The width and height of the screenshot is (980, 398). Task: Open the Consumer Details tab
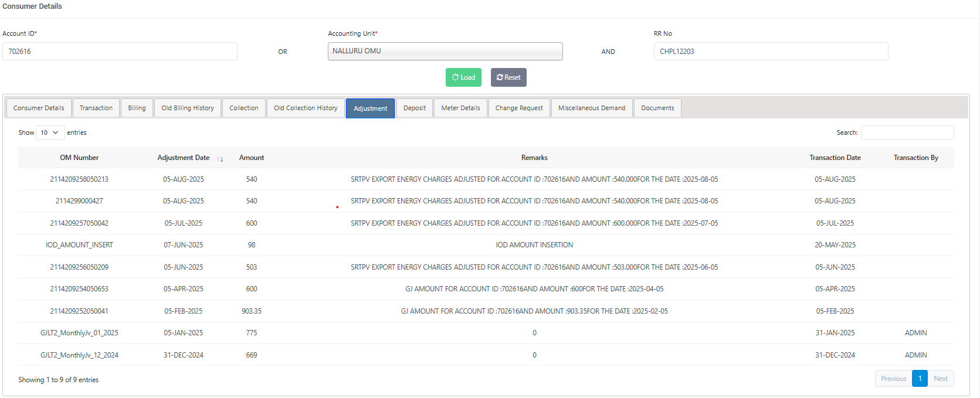[39, 108]
